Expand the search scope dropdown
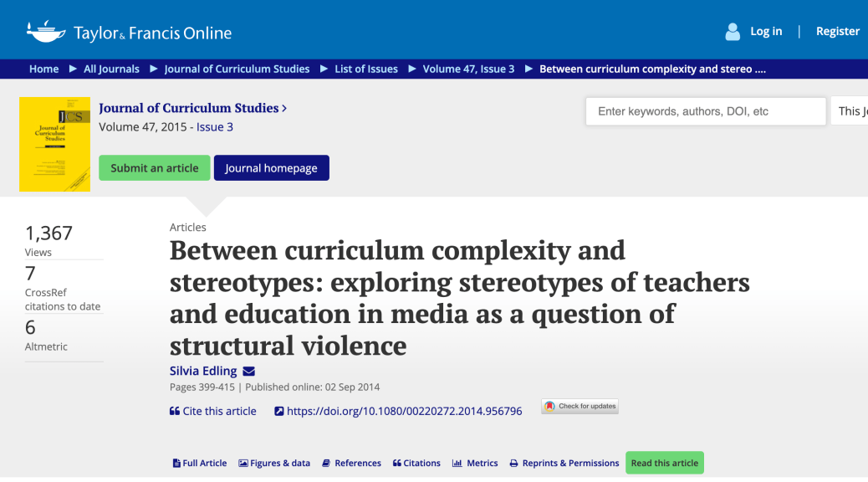This screenshot has height=482, width=868. point(849,111)
